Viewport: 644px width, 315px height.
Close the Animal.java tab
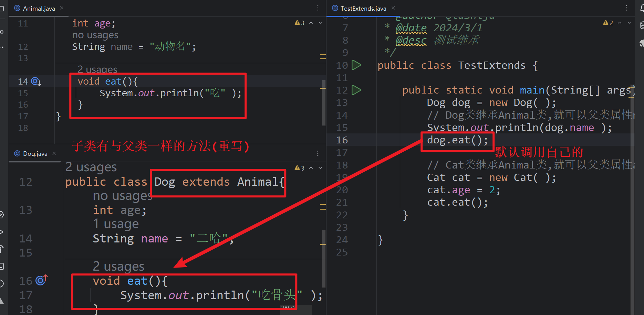coord(62,8)
